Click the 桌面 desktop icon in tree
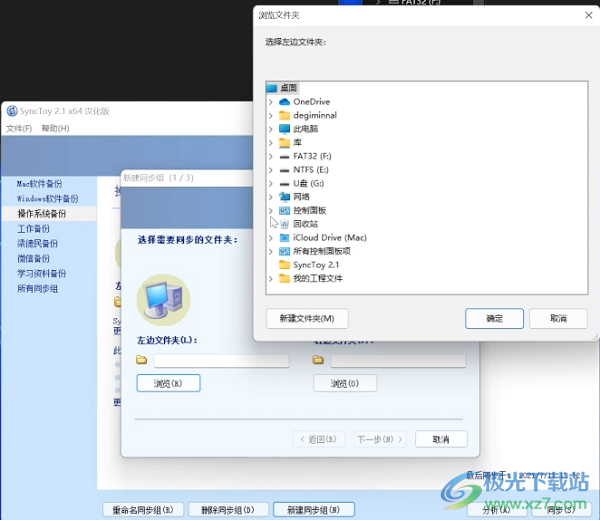The image size is (600, 520). (272, 88)
